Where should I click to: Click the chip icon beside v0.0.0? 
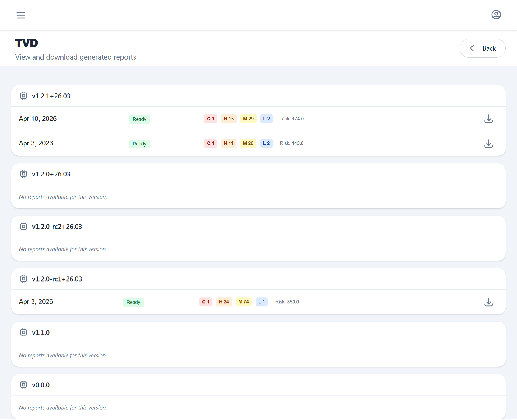(x=24, y=385)
